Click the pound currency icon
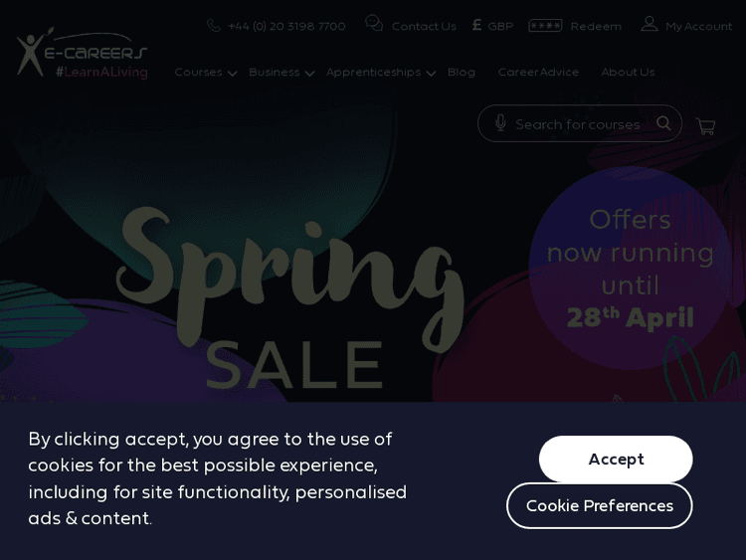Image resolution: width=746 pixels, height=560 pixels. pyautogui.click(x=476, y=25)
